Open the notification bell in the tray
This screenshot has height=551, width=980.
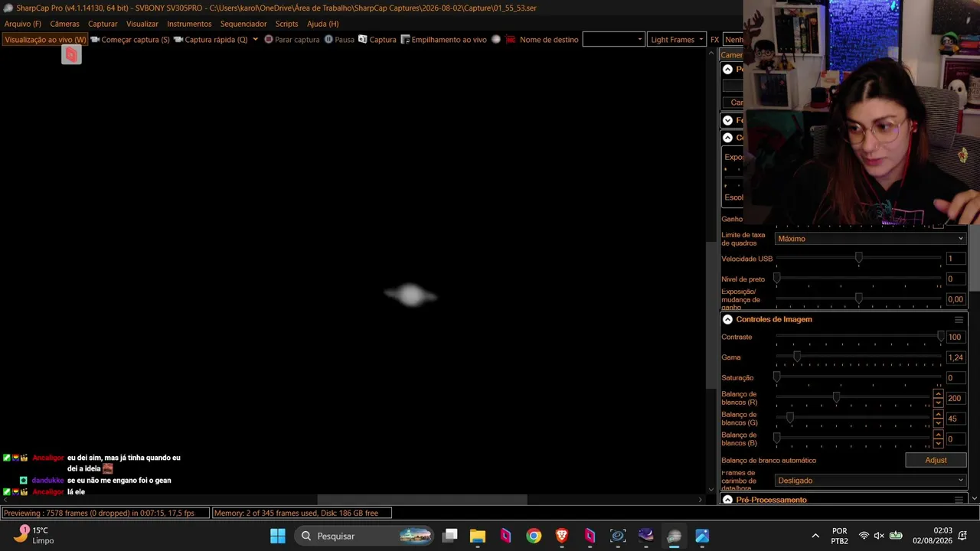(962, 536)
